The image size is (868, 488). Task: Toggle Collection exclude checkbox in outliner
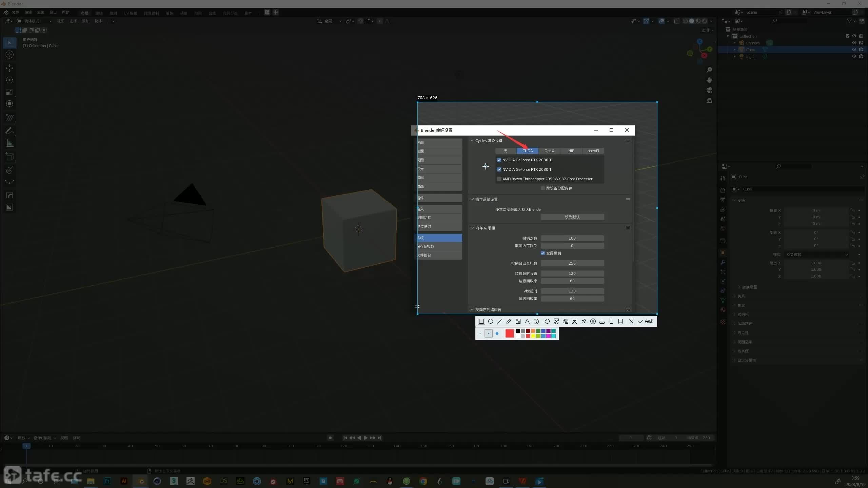[x=847, y=36]
